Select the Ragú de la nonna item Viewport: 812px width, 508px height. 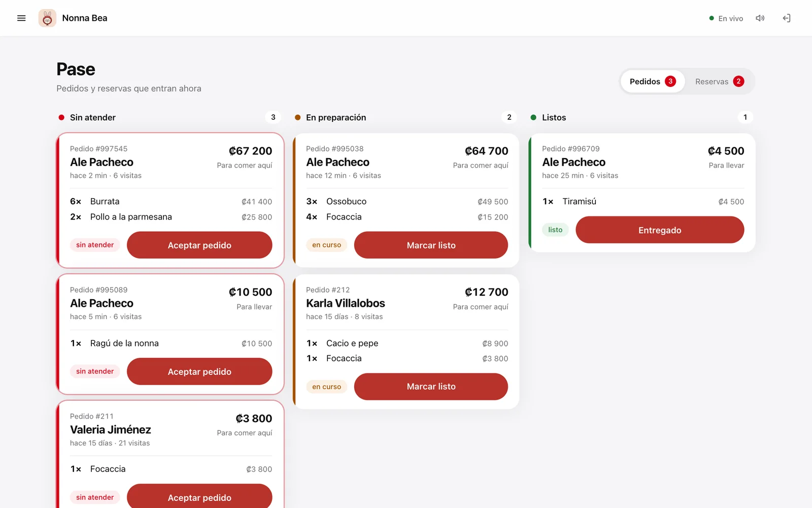[x=171, y=343]
